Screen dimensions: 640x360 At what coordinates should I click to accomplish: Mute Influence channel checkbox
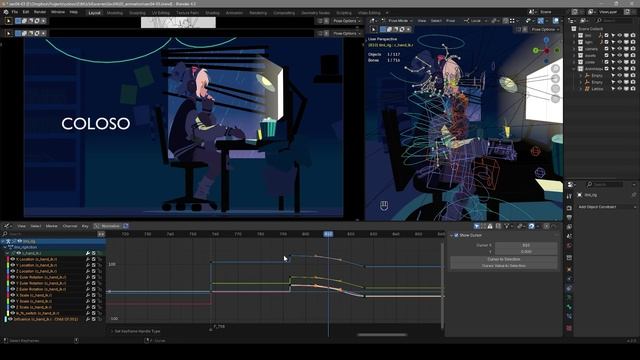tap(93, 319)
